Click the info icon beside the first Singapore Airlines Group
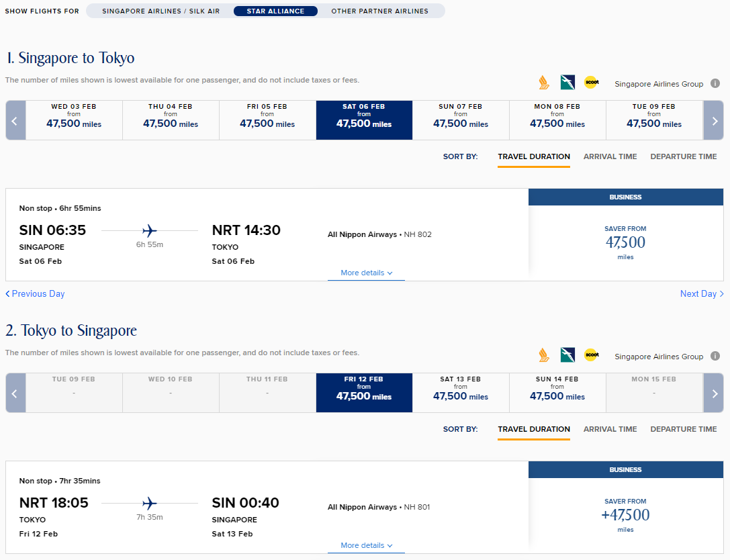 point(715,83)
